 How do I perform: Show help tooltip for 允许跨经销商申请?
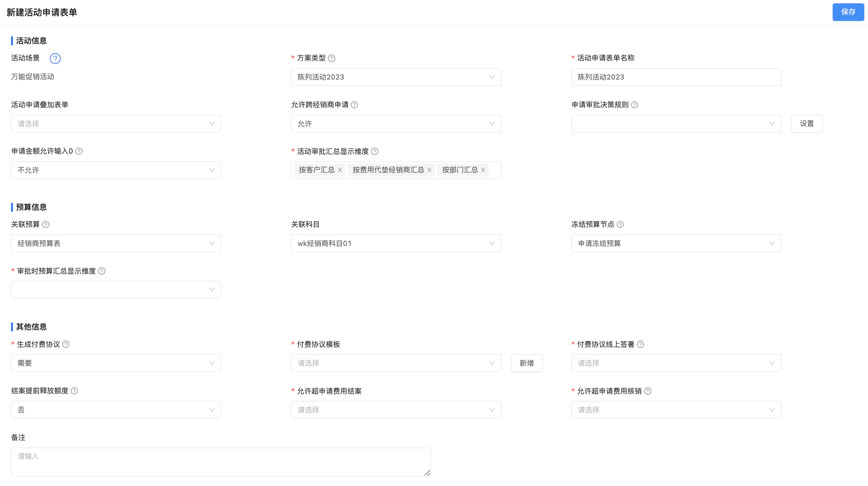354,105
